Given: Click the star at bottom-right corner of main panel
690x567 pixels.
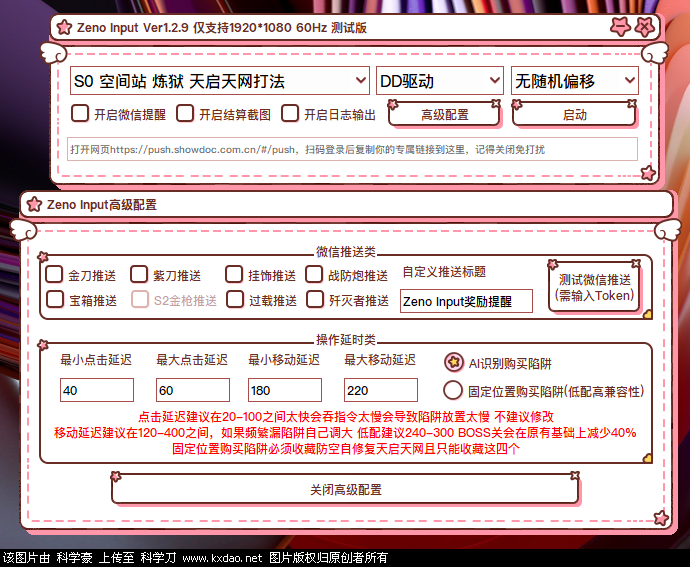Looking at the screenshot, I should pyautogui.click(x=648, y=173).
